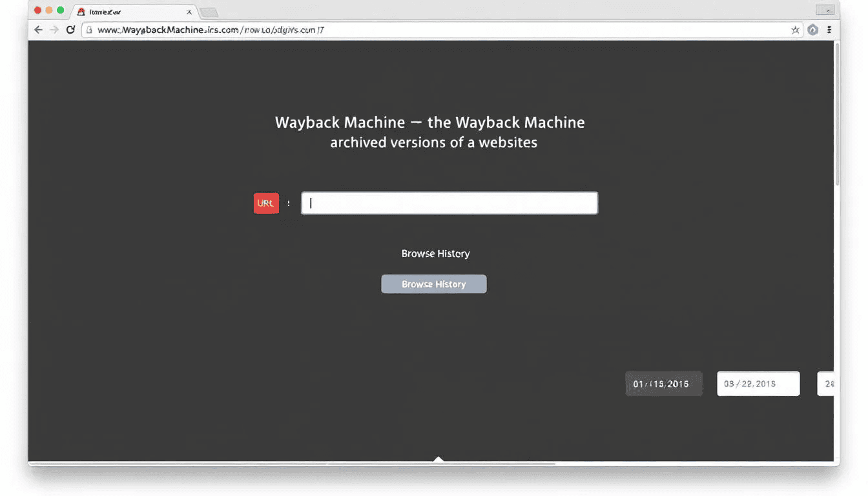Open the extension icon beside the star
Viewport: 868px width, 496px height.
(813, 30)
